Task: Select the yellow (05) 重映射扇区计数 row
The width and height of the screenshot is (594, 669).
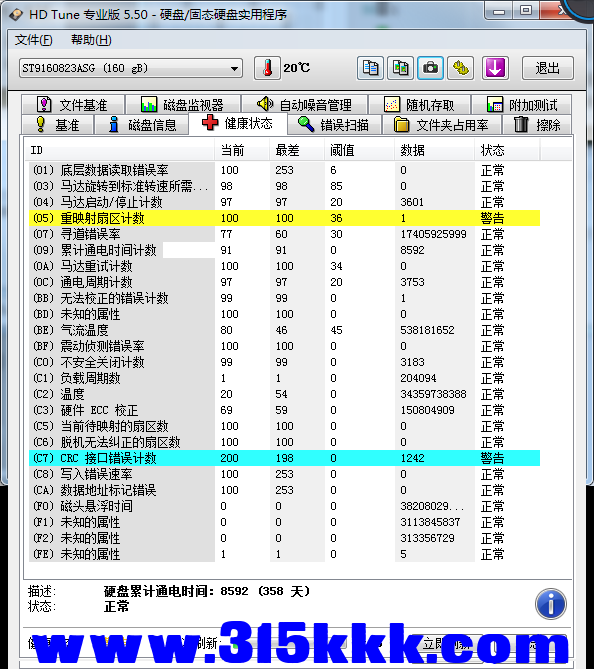Action: point(284,218)
